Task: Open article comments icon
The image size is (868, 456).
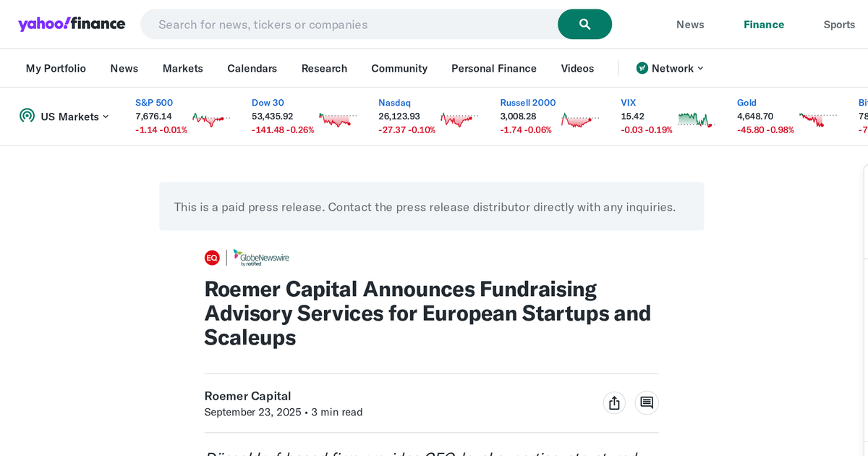Action: point(647,403)
